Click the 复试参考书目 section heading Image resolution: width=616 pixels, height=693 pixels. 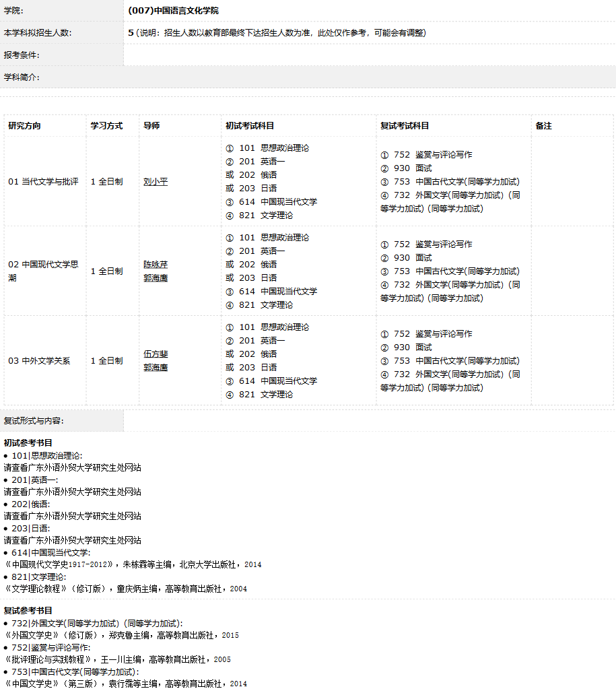(28, 611)
